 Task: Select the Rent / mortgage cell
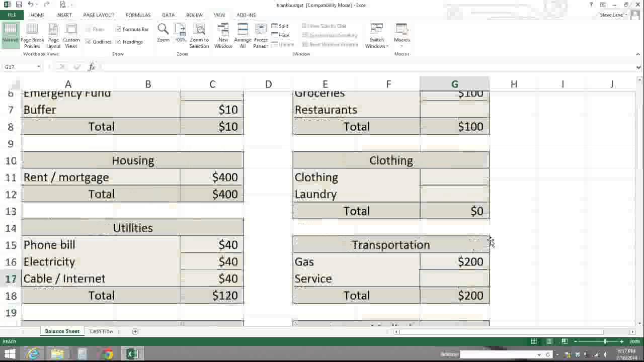point(101,177)
